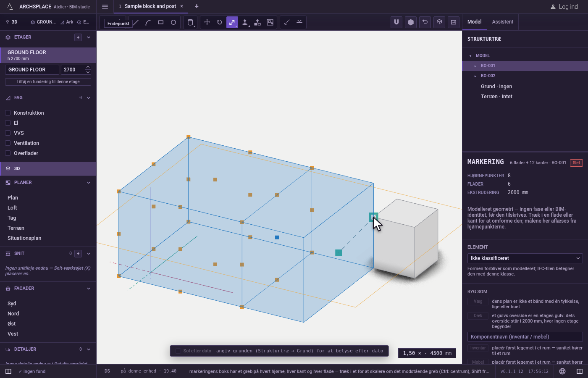Select 'Terræn · intet' in Strukturtræ
Viewport: 588px width, 378px height.
click(x=496, y=97)
